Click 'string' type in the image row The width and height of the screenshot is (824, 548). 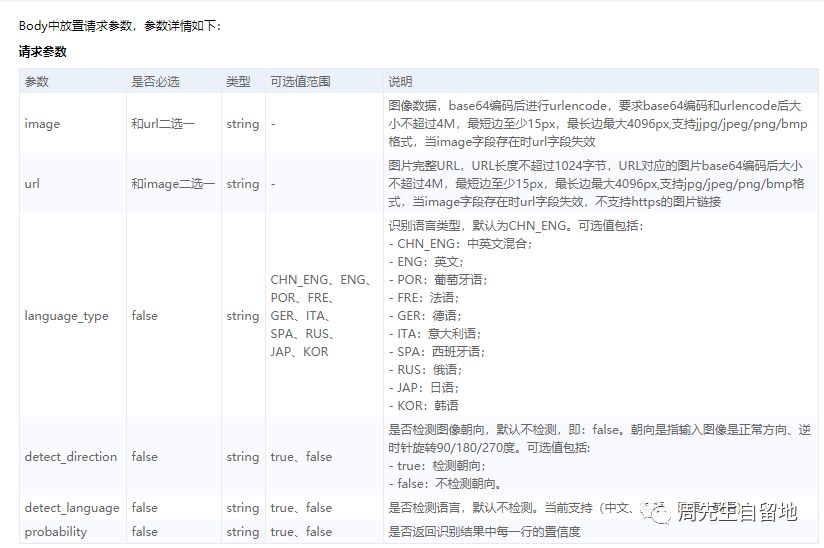tap(243, 124)
